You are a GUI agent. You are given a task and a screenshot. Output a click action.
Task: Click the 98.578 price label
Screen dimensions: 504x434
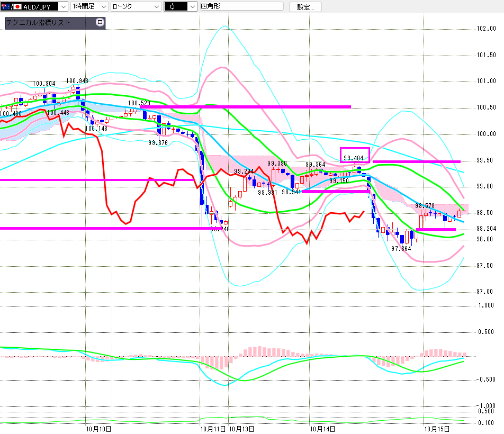tap(424, 205)
